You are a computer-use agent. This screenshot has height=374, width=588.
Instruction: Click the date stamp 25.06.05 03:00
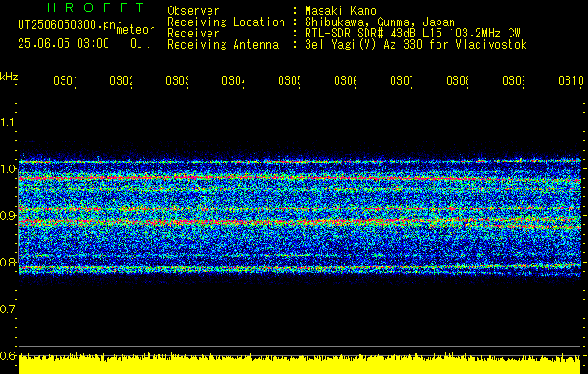[64, 43]
